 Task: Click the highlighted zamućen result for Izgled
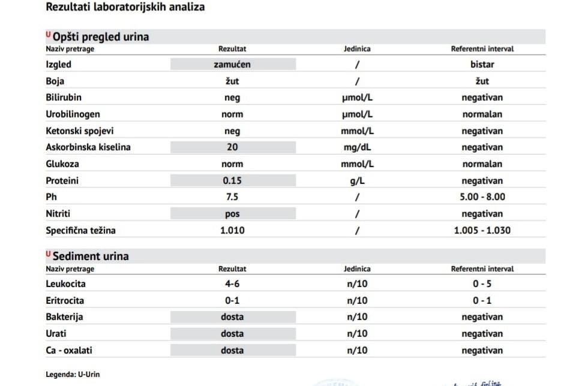(233, 64)
